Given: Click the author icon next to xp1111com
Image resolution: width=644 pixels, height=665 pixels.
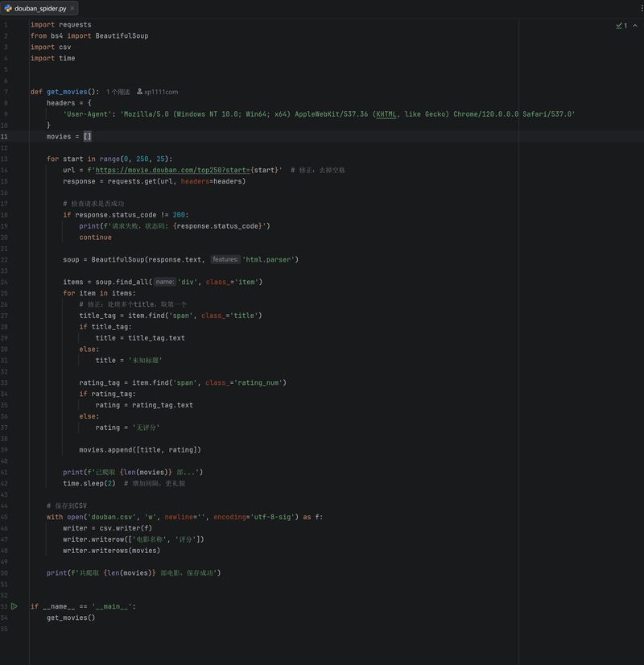Looking at the screenshot, I should 139,92.
